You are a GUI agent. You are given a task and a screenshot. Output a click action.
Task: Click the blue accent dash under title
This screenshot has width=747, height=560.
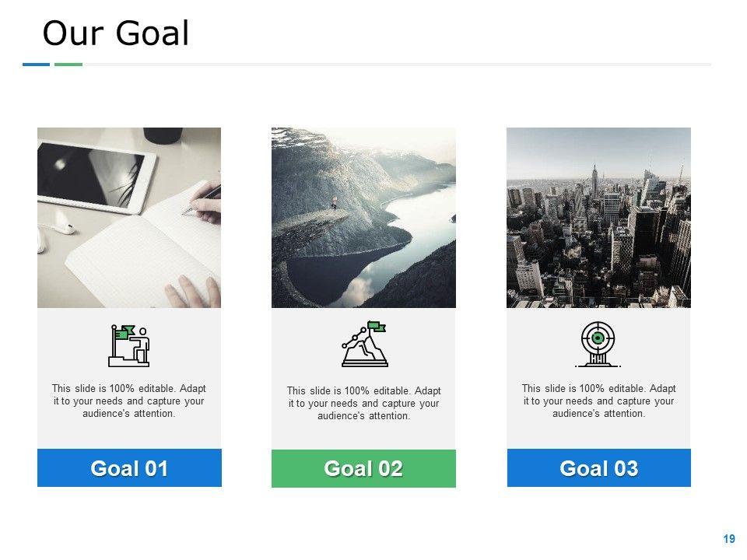pyautogui.click(x=37, y=65)
